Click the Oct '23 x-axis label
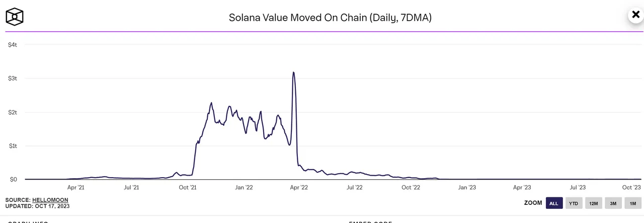The width and height of the screenshot is (644, 223). point(631,187)
